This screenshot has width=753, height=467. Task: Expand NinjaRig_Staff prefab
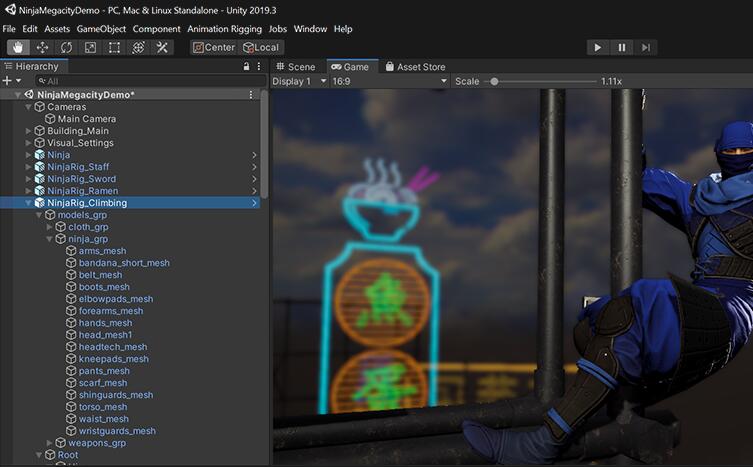[x=28, y=167]
